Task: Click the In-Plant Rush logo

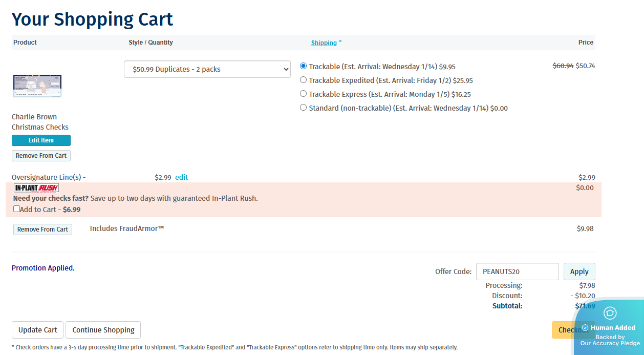Action: click(36, 187)
